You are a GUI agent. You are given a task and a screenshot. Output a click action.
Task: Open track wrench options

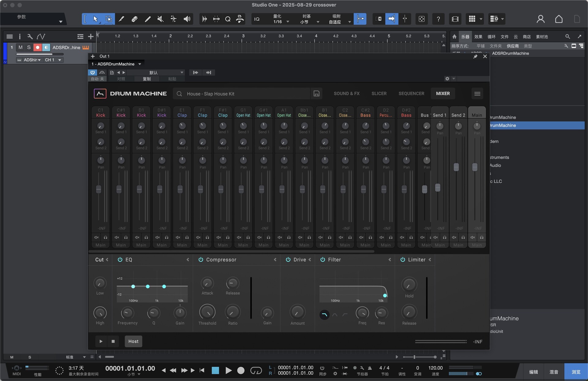pos(30,37)
